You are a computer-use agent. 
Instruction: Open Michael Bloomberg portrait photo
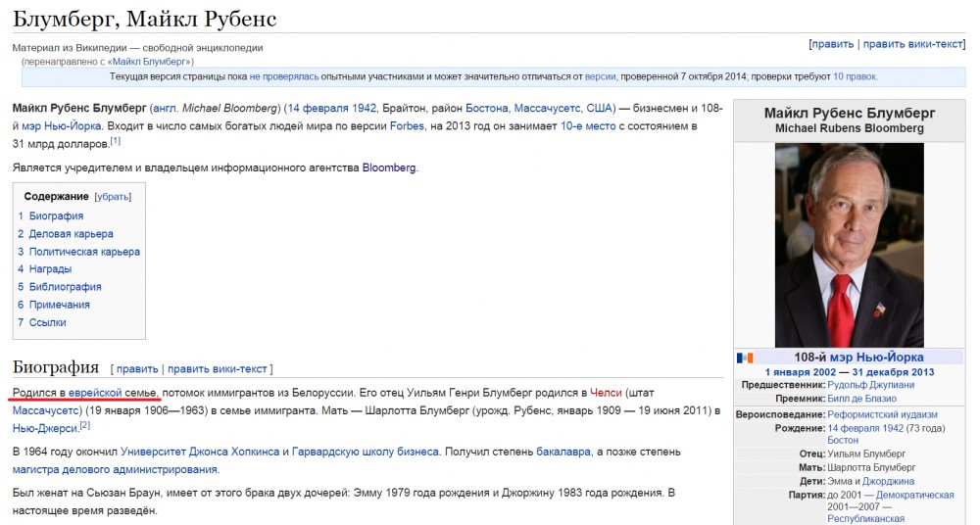pyautogui.click(x=850, y=245)
